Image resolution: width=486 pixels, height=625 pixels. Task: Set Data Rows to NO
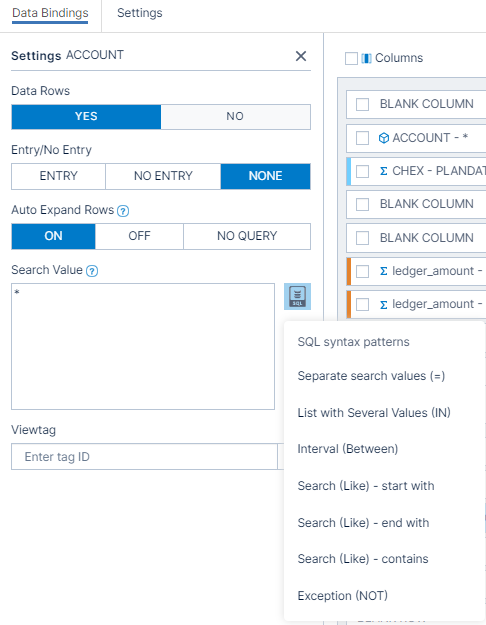236,117
